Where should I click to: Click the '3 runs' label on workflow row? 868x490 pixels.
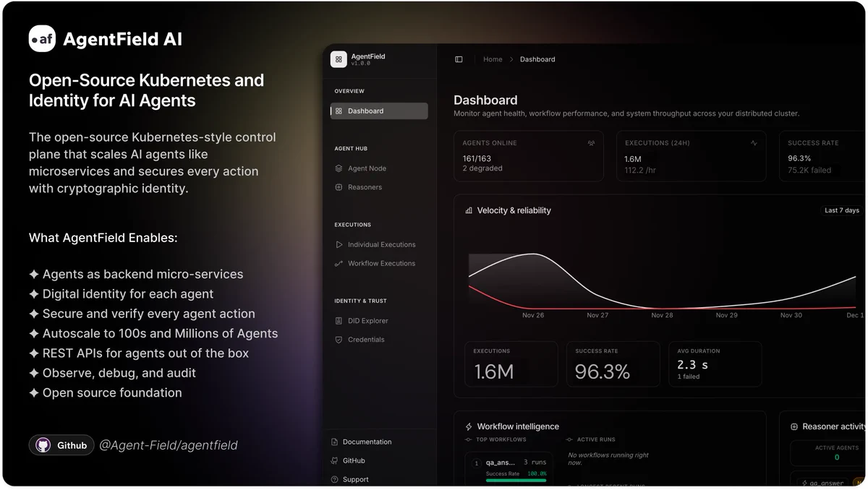pos(535,462)
